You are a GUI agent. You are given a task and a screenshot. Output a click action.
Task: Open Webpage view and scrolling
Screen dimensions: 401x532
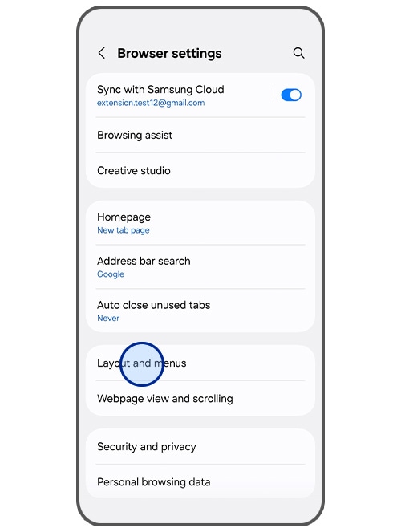[200, 398]
